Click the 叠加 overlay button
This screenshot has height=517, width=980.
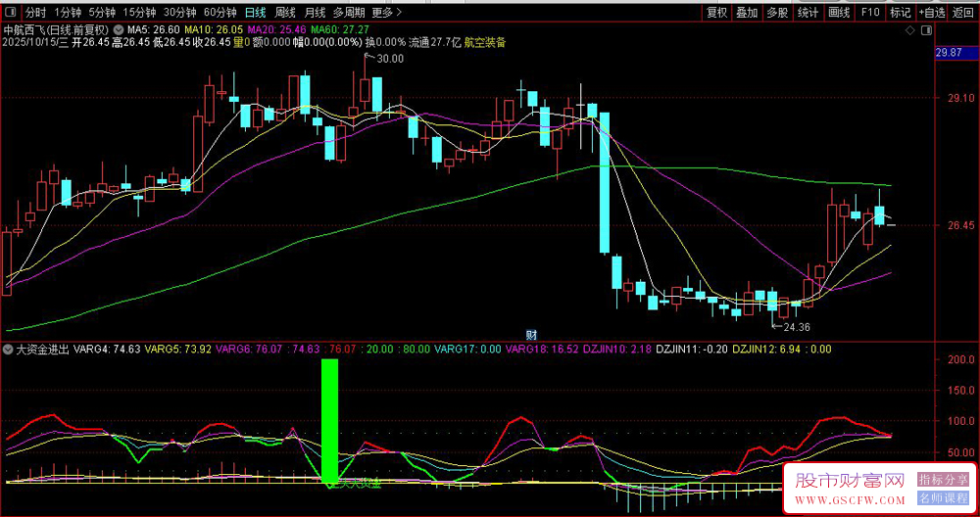click(747, 13)
